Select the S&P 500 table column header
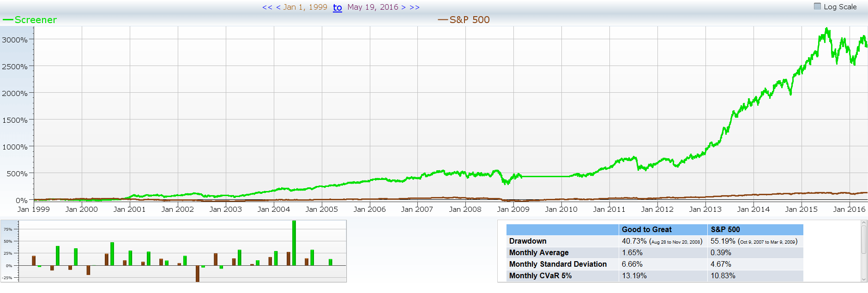 725,229
